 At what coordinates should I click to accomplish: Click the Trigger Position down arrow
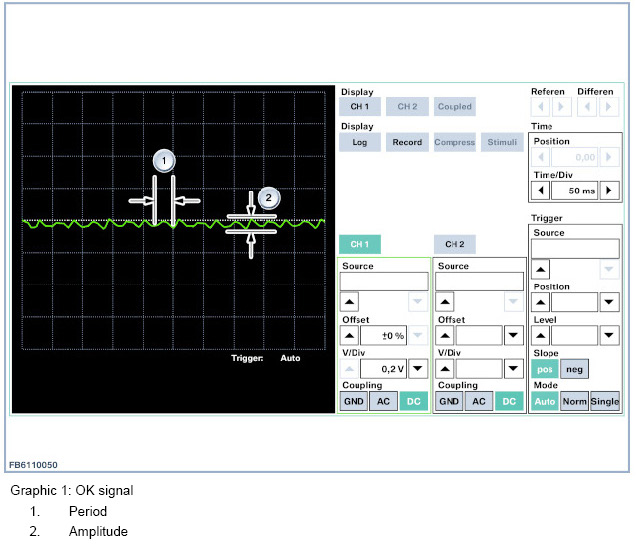tap(609, 301)
